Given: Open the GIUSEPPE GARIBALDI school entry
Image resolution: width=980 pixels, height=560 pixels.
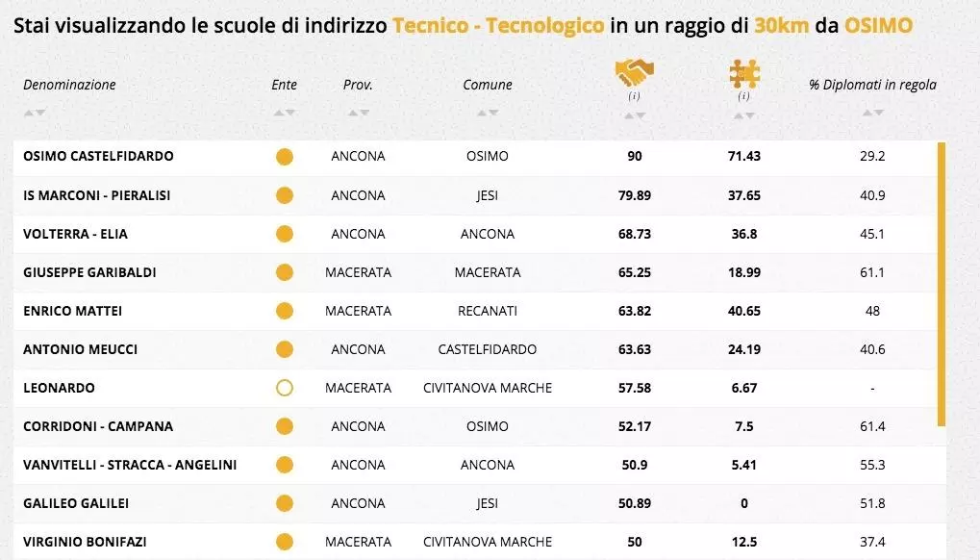Looking at the screenshot, I should (x=89, y=272).
